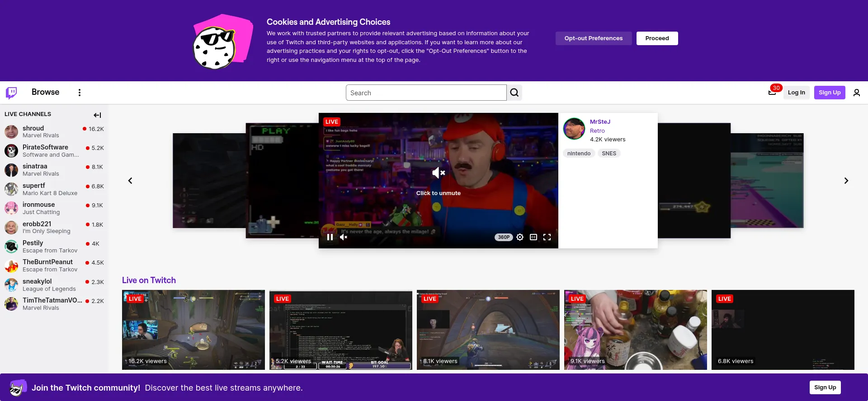This screenshot has width=868, height=401.
Task: Click Sign Up in top navigation
Action: [830, 93]
